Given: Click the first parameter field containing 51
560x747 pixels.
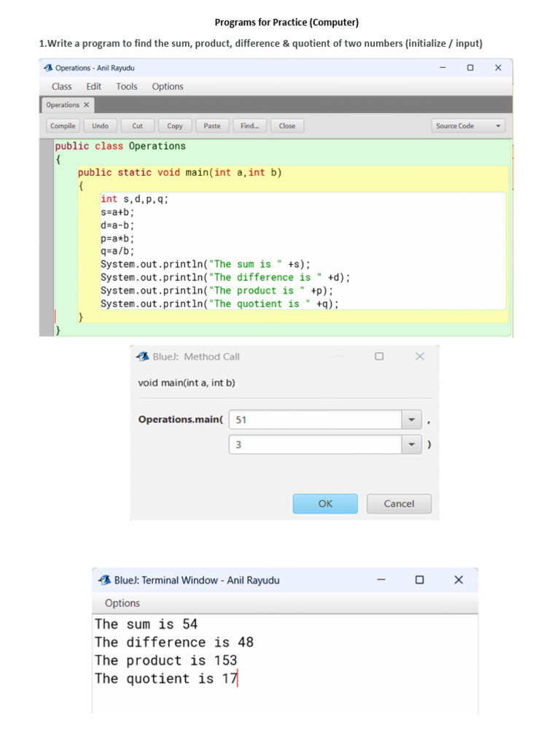Looking at the screenshot, I should (316, 419).
